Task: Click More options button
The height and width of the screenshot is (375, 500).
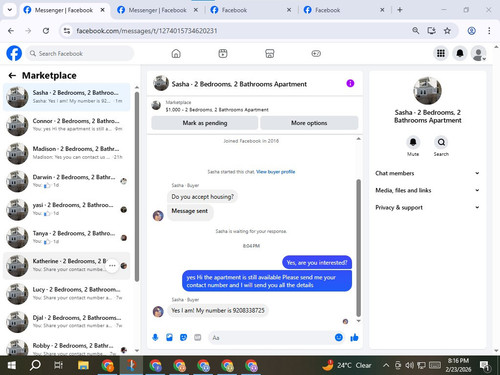Action: (309, 123)
